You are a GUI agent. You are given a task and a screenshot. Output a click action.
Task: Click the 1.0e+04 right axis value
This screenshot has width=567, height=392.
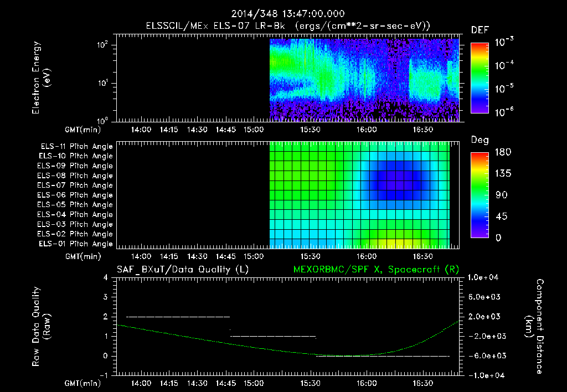pos(483,277)
